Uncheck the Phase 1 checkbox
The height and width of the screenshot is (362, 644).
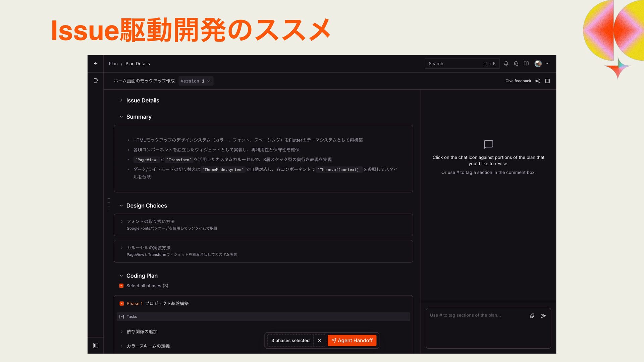pos(122,304)
